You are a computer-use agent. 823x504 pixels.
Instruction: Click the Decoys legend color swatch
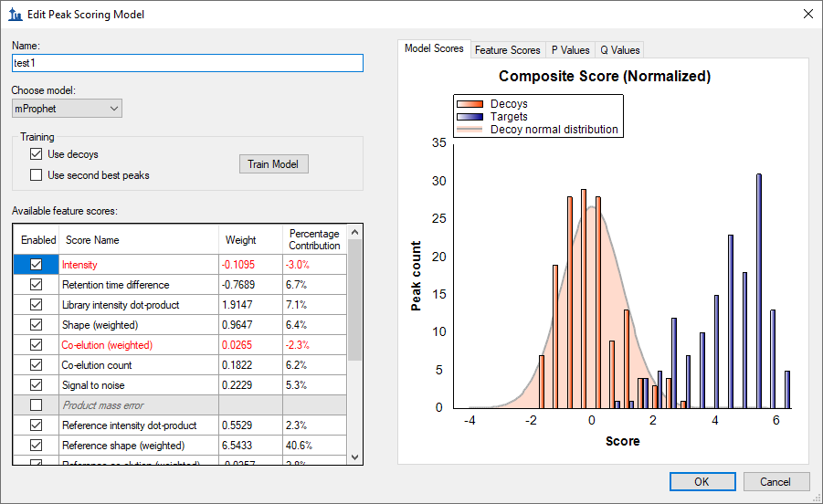470,104
